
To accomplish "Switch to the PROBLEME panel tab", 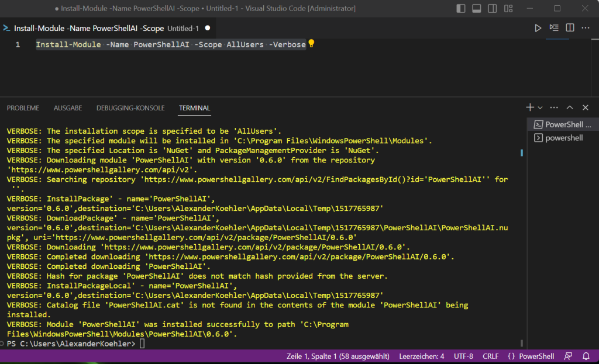I will (23, 108).
